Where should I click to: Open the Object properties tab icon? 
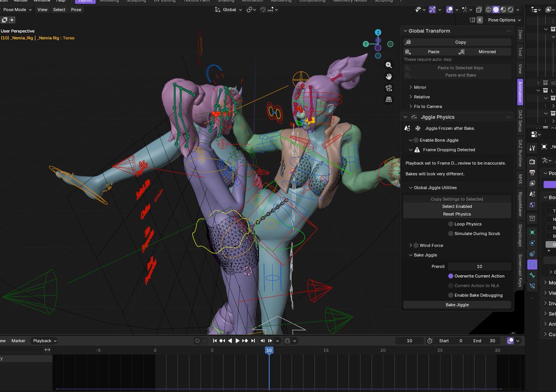click(x=532, y=232)
